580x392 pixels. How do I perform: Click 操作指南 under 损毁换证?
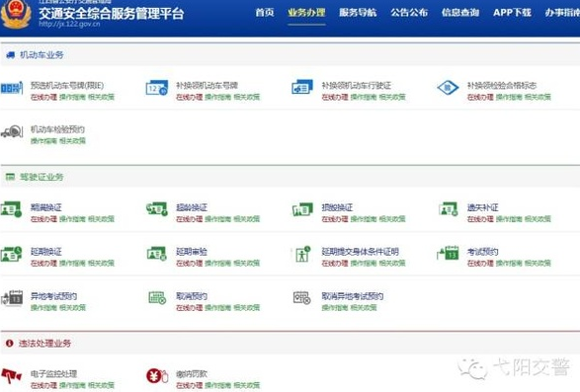[364, 219]
